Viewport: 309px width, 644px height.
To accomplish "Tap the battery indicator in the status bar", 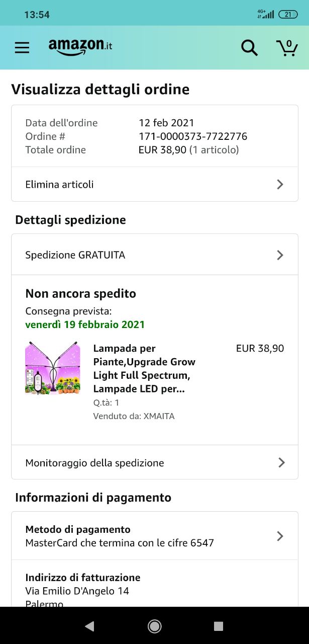I will pos(287,15).
